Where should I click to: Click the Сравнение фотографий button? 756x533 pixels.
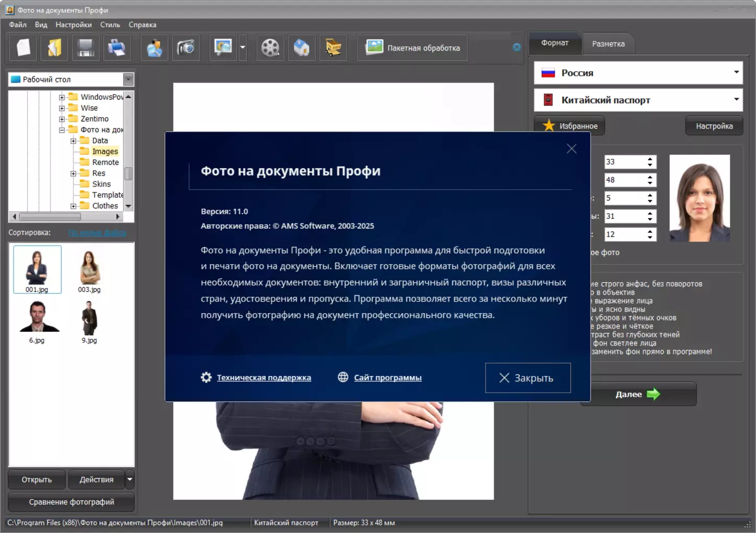pyautogui.click(x=72, y=502)
